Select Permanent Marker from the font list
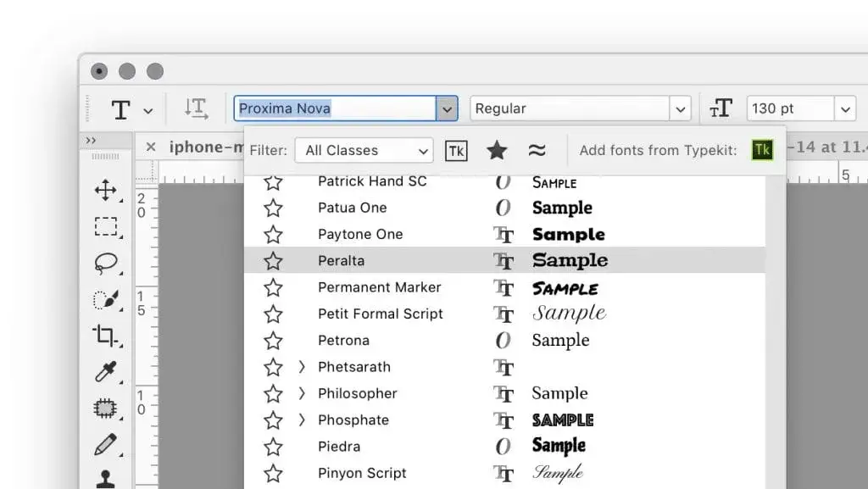This screenshot has height=489, width=868. (x=380, y=287)
